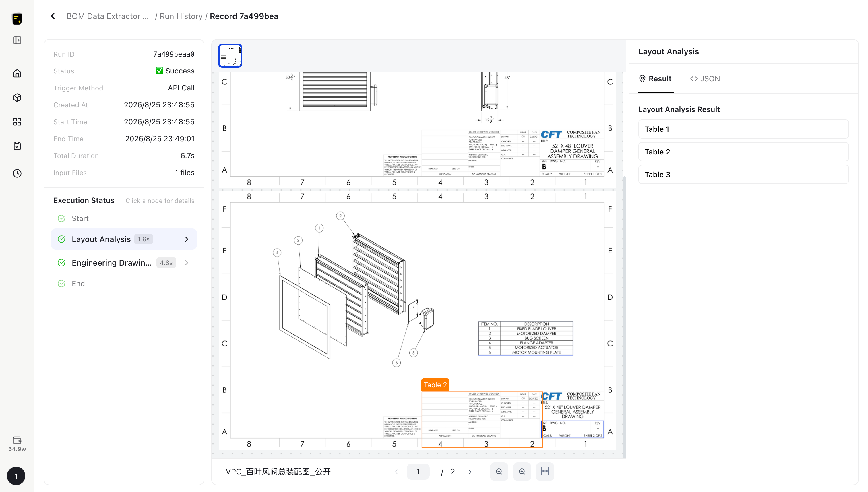This screenshot has height=492, width=868.
Task: Click the wallet balance icon
Action: (17, 440)
